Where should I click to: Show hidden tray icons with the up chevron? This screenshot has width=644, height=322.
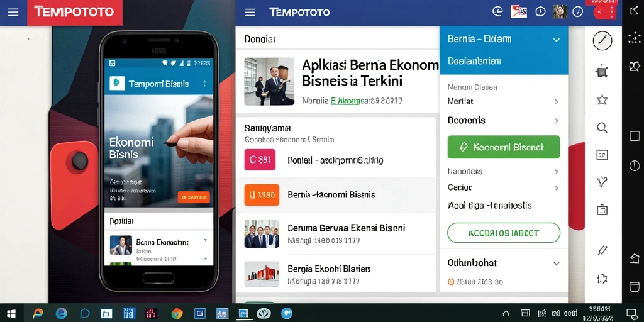pos(506,313)
